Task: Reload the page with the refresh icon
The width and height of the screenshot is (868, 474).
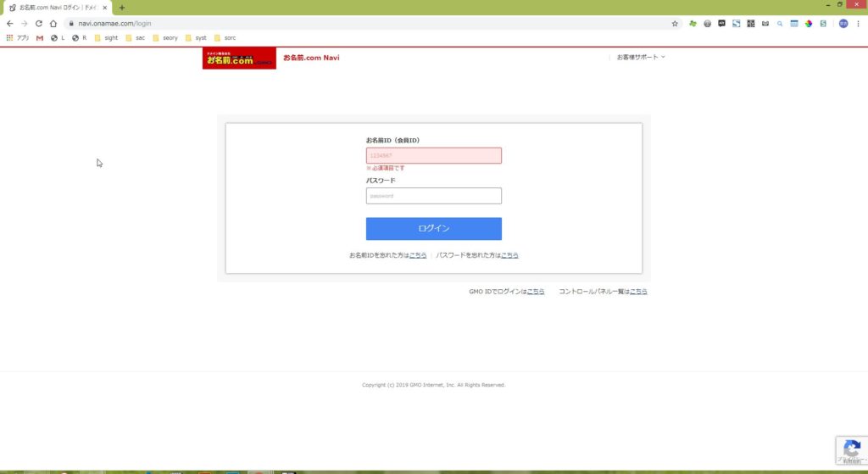Action: pos(39,23)
